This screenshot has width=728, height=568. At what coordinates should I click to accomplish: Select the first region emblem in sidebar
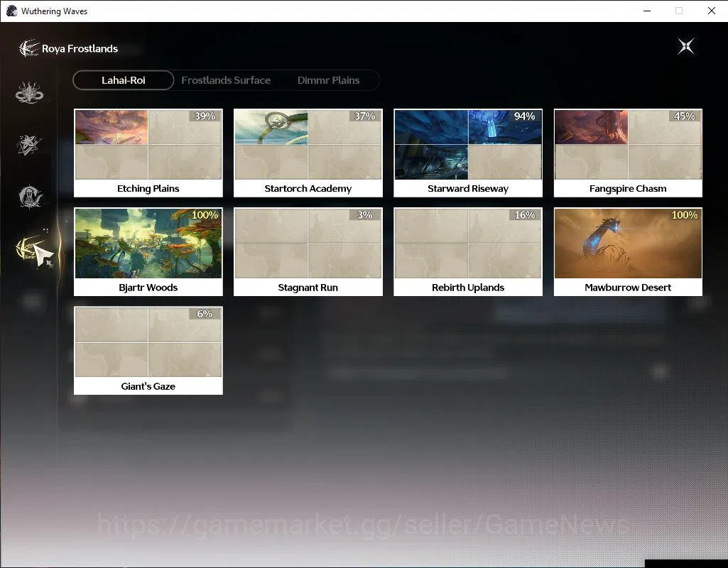pyautogui.click(x=29, y=92)
